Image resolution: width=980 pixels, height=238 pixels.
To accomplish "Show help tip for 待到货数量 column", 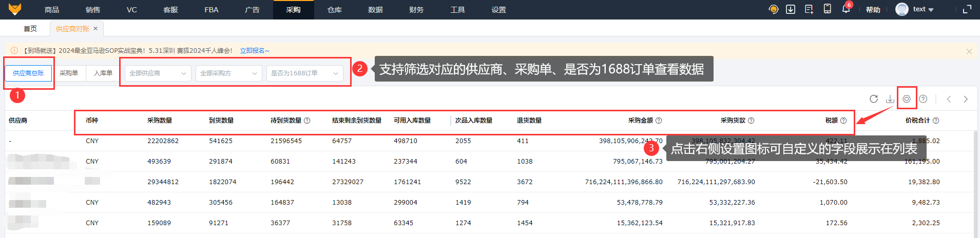I will (307, 121).
